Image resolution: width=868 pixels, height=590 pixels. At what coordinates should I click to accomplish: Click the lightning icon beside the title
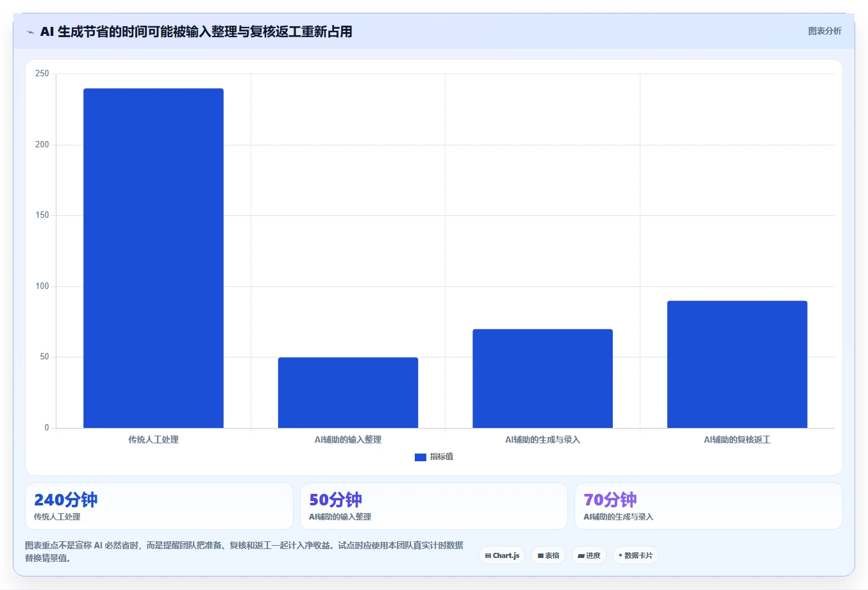[30, 32]
